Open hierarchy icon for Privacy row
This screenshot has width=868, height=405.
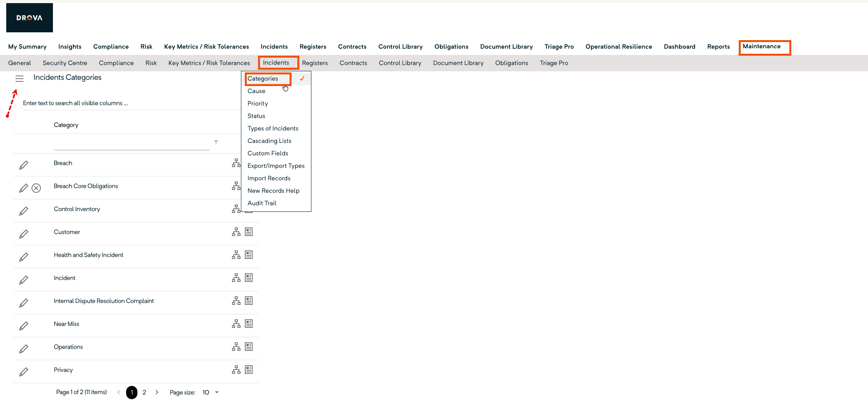tap(236, 370)
